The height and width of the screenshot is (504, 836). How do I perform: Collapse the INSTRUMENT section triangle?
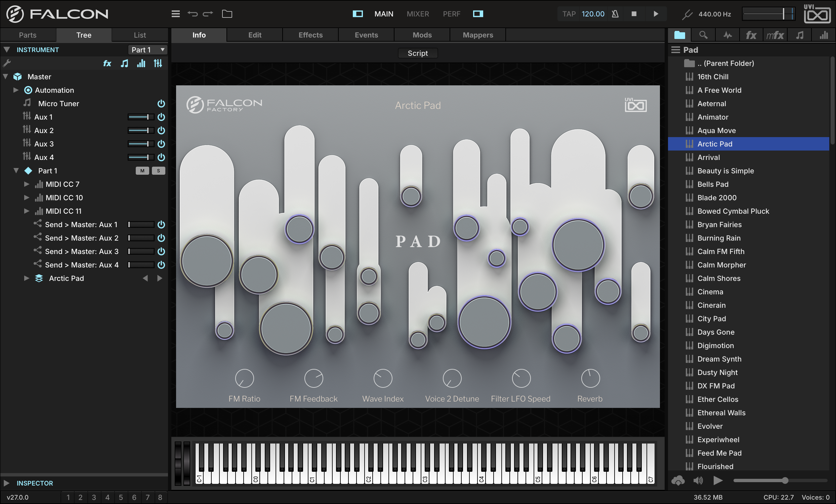[x=6, y=49]
